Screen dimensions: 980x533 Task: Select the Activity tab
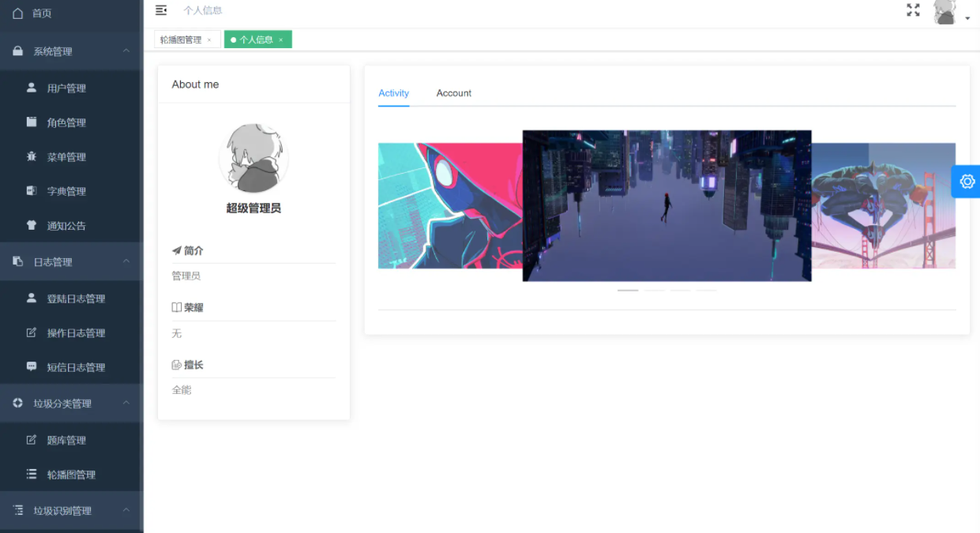(393, 93)
